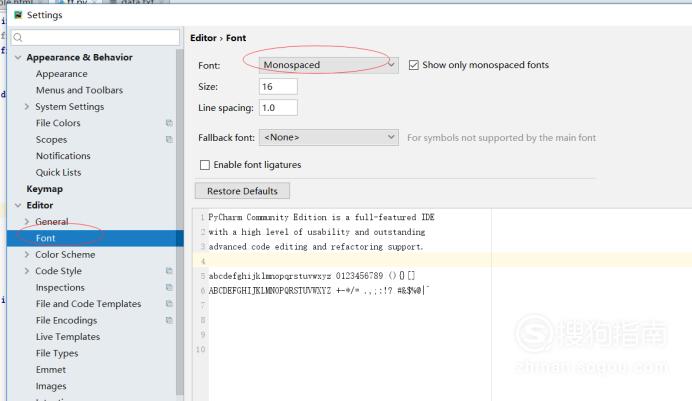692x401 pixels.
Task: Open Inspections settings
Action: coord(60,288)
